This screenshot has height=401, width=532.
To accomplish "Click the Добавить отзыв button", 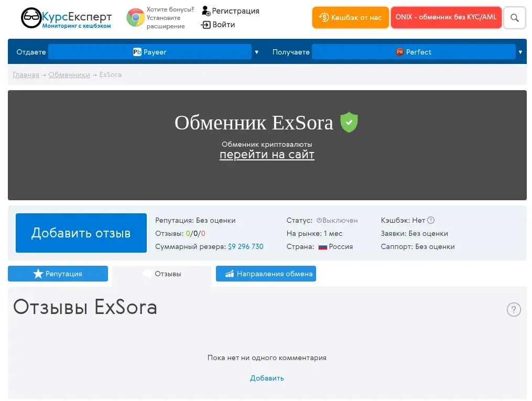I will (x=81, y=233).
